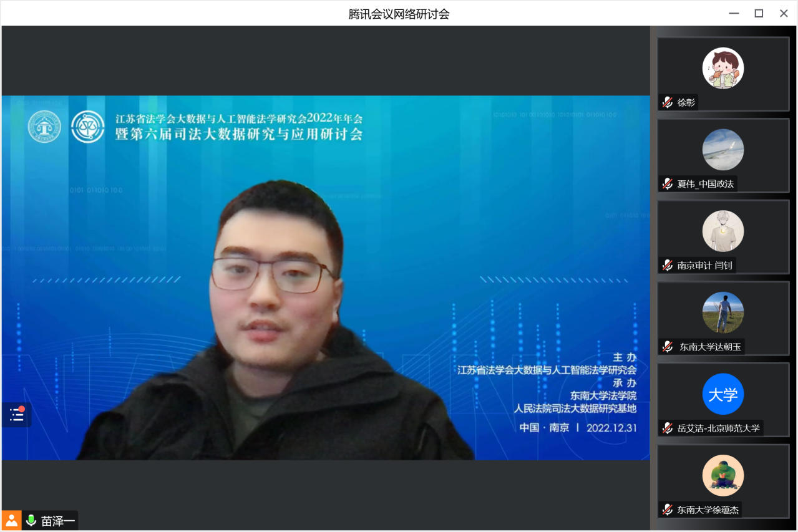Click the main speaker video area
798x532 pixels.
(x=325, y=278)
